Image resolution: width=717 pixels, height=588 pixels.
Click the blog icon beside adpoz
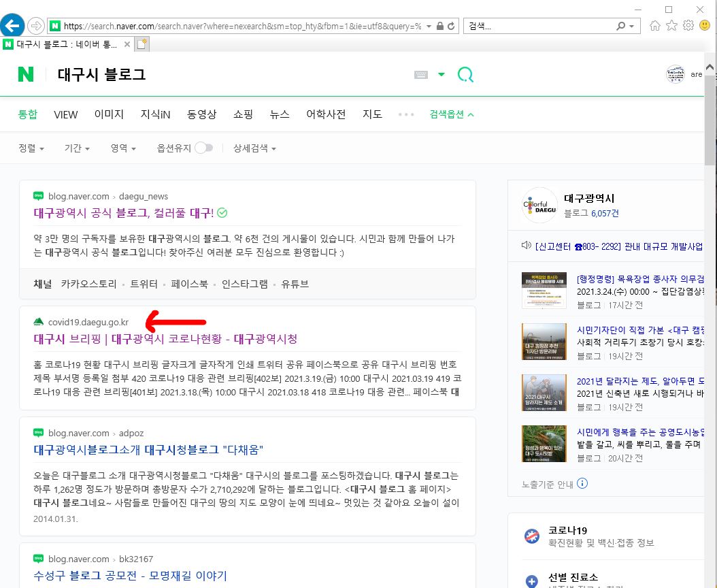click(x=38, y=433)
